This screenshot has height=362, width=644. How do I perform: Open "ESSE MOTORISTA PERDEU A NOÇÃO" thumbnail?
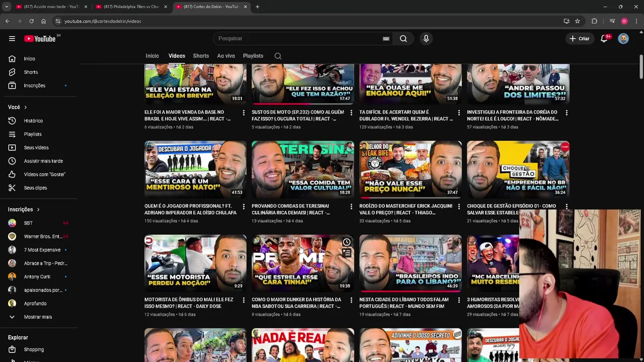click(x=195, y=263)
